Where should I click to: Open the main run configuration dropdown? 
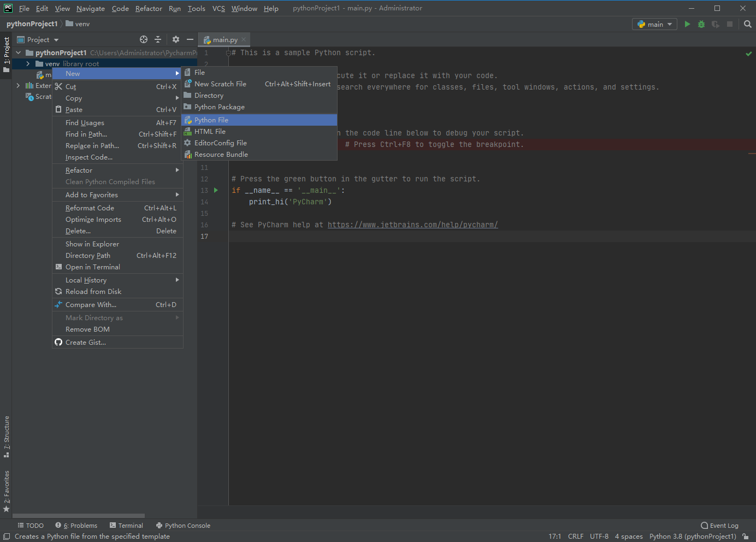point(654,24)
